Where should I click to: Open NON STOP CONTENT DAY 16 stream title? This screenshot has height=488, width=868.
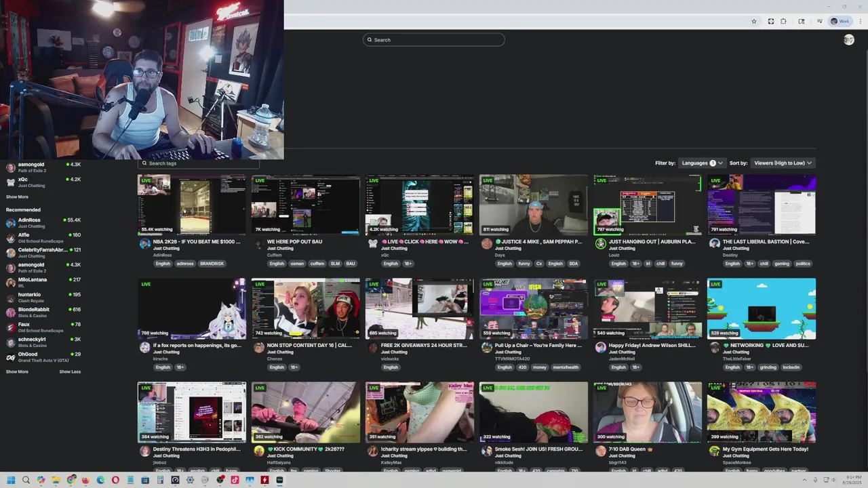tap(309, 345)
